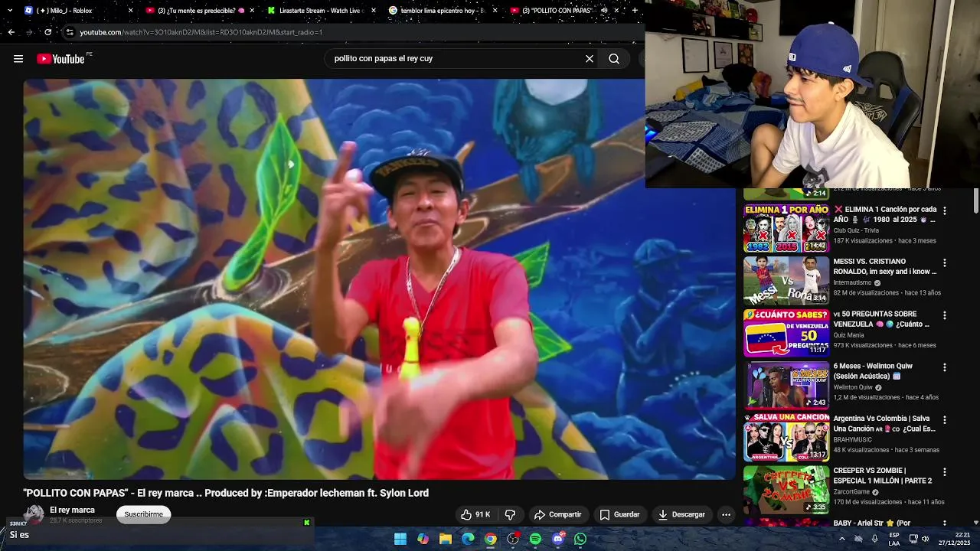This screenshot has height=551, width=980.
Task: Open the Windows Start button
Action: pyautogui.click(x=400, y=539)
